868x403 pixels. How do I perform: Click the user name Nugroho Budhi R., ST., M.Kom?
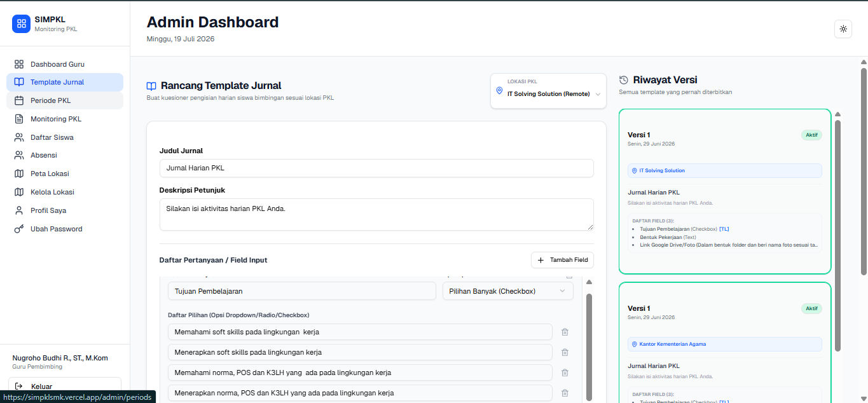[60, 358]
